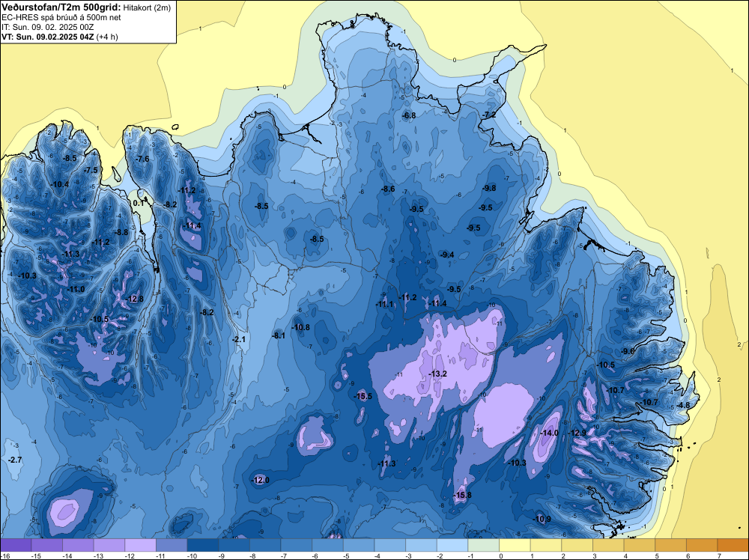Click the -10.8 temperature label
749x560 pixels.
tap(301, 327)
